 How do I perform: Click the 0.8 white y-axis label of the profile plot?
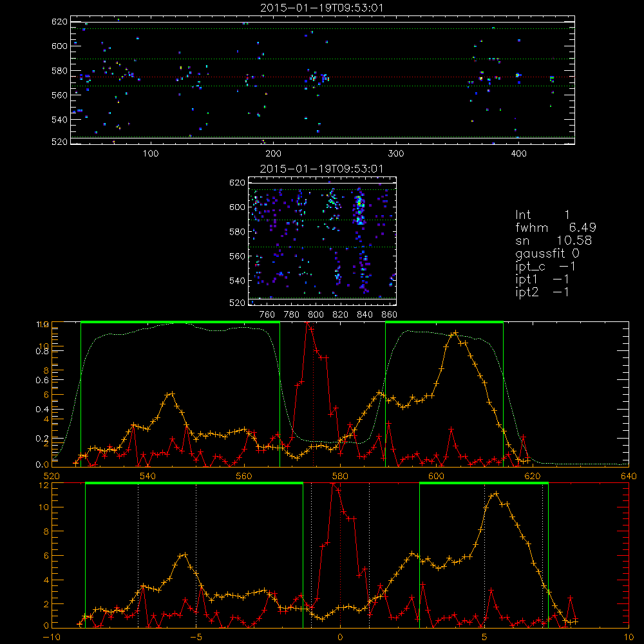coord(42,351)
